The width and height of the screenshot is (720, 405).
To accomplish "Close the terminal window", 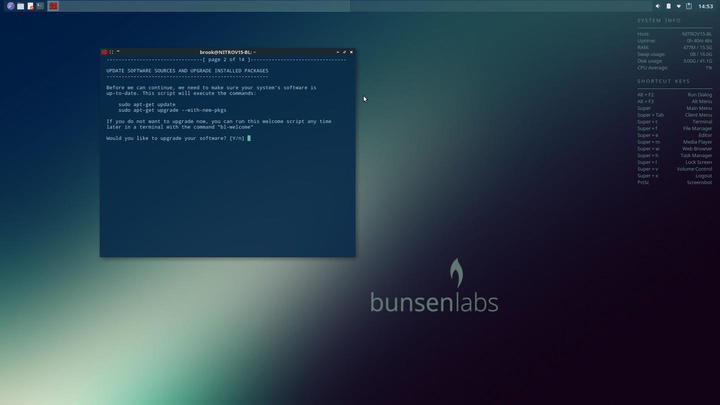I will pos(351,52).
